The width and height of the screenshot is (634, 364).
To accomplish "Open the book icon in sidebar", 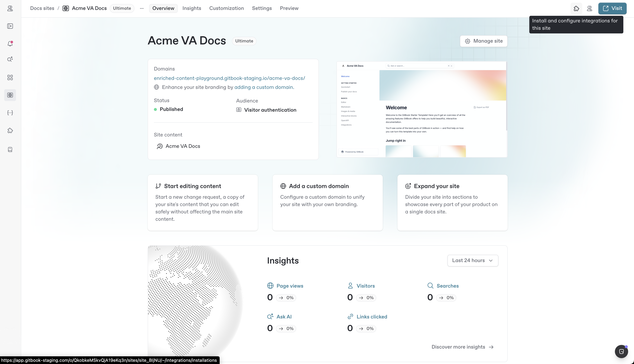I will click(x=10, y=149).
